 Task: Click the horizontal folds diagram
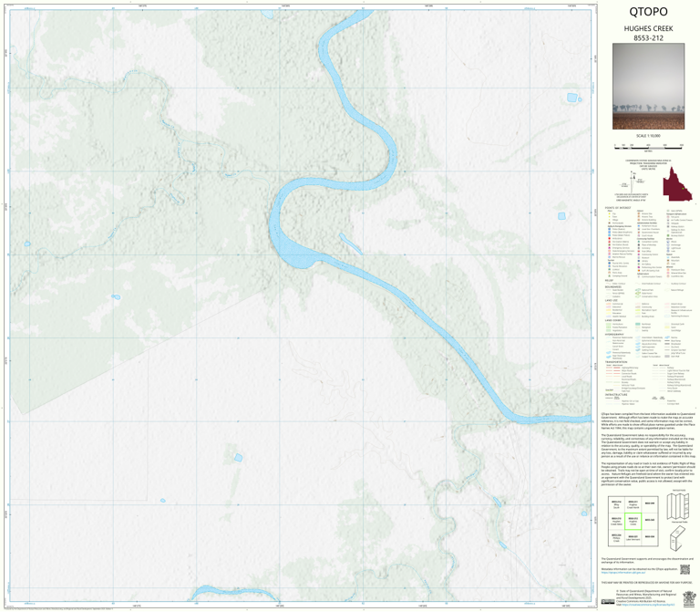(678, 506)
